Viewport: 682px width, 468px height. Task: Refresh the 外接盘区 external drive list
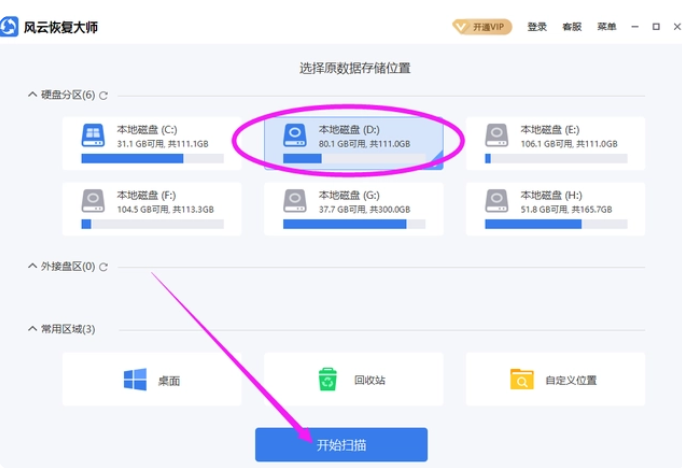pos(103,267)
